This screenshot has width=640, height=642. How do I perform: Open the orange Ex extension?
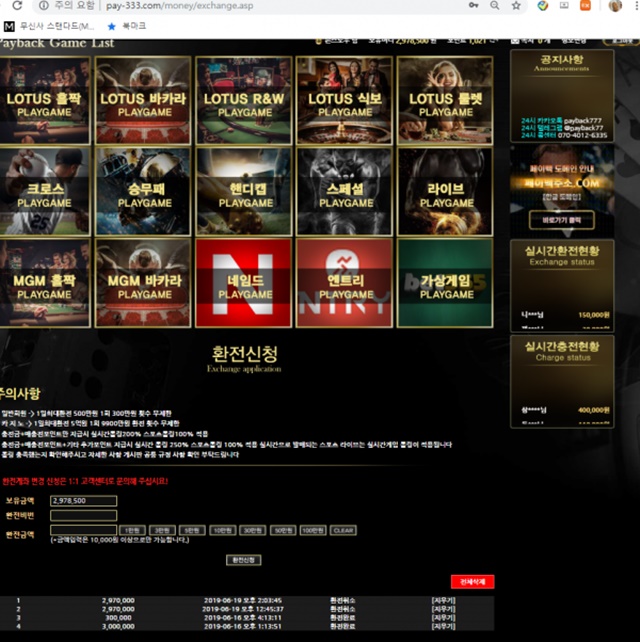click(x=585, y=5)
